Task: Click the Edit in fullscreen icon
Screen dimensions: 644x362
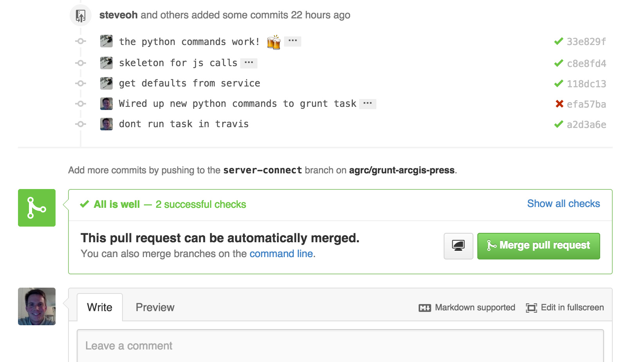Action: 531,308
